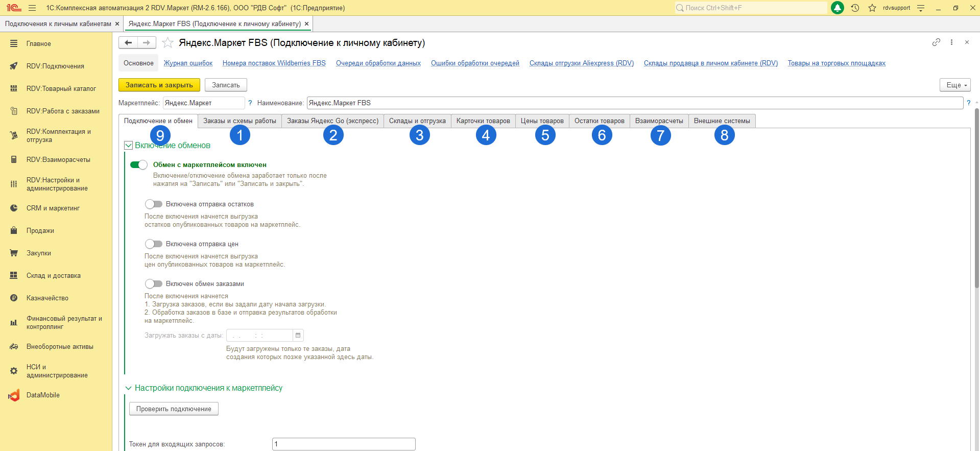Go forward with right arrow button
Screen dimensions: 980x451
[147, 43]
